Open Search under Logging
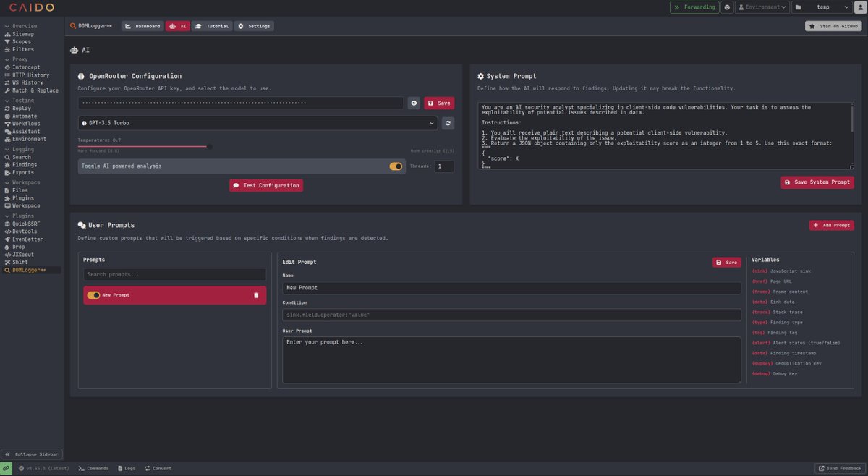 (x=22, y=157)
